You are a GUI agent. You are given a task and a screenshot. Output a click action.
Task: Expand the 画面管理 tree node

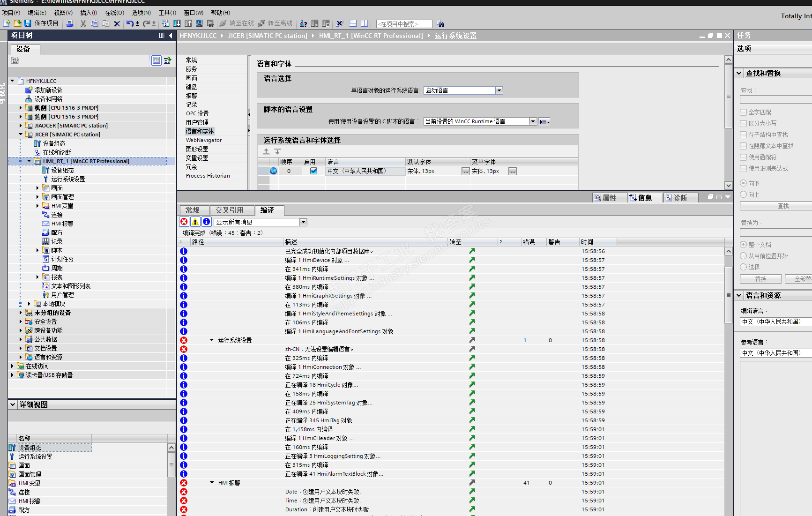[x=37, y=197]
